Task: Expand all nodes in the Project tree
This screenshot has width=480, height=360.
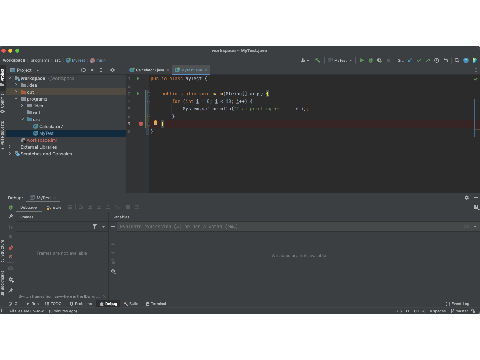Action: coord(92,70)
